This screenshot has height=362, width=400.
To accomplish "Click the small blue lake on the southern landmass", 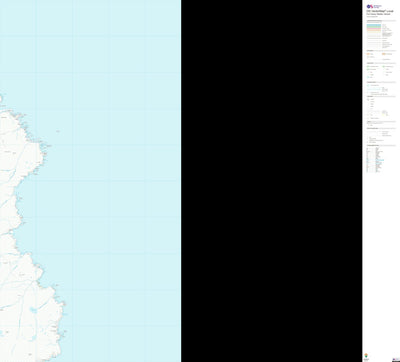I will point(33,310).
